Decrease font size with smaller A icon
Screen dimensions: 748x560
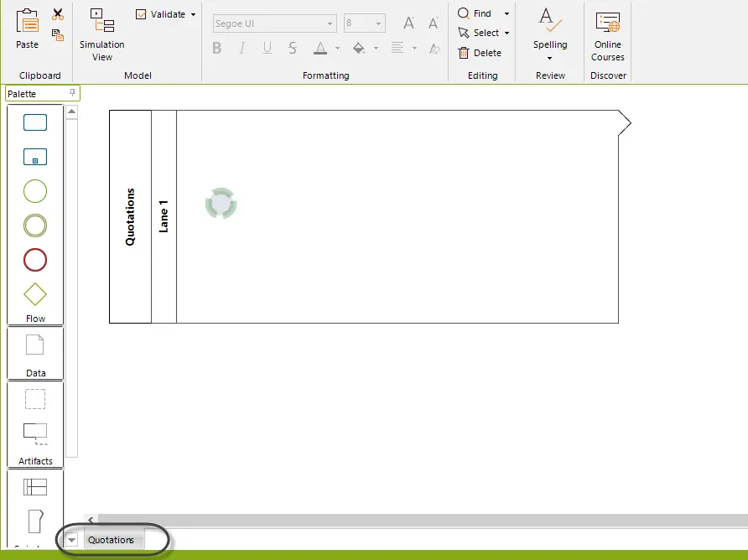pyautogui.click(x=434, y=23)
